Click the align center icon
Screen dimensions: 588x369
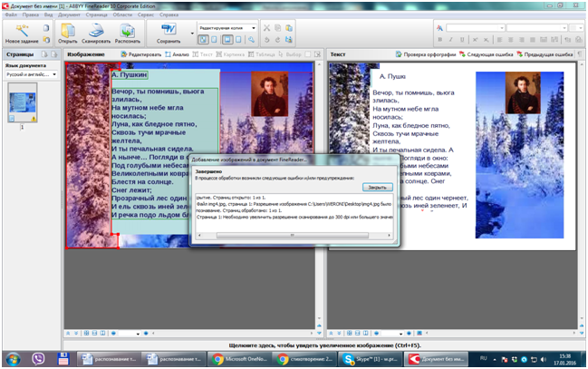510,39
